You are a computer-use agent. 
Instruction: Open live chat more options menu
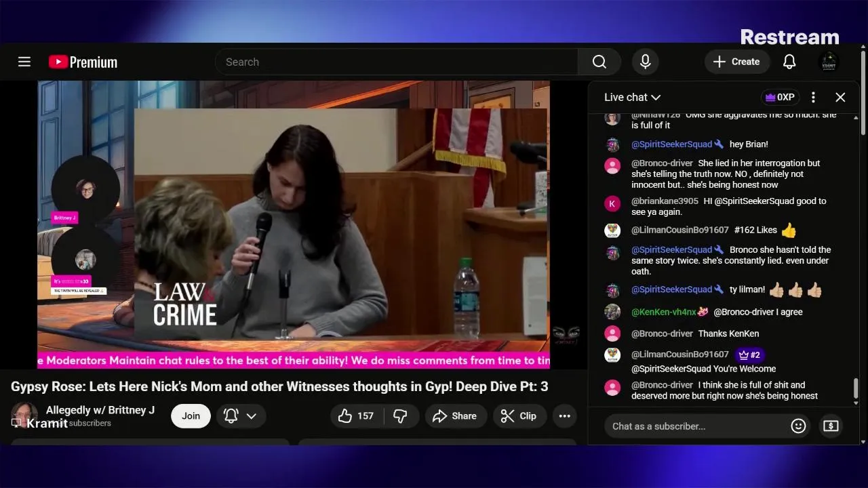tap(813, 97)
